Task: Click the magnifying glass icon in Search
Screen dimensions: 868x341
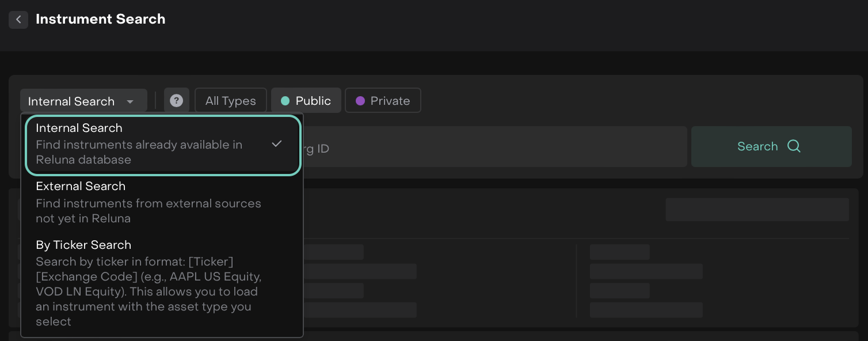Action: [x=794, y=146]
